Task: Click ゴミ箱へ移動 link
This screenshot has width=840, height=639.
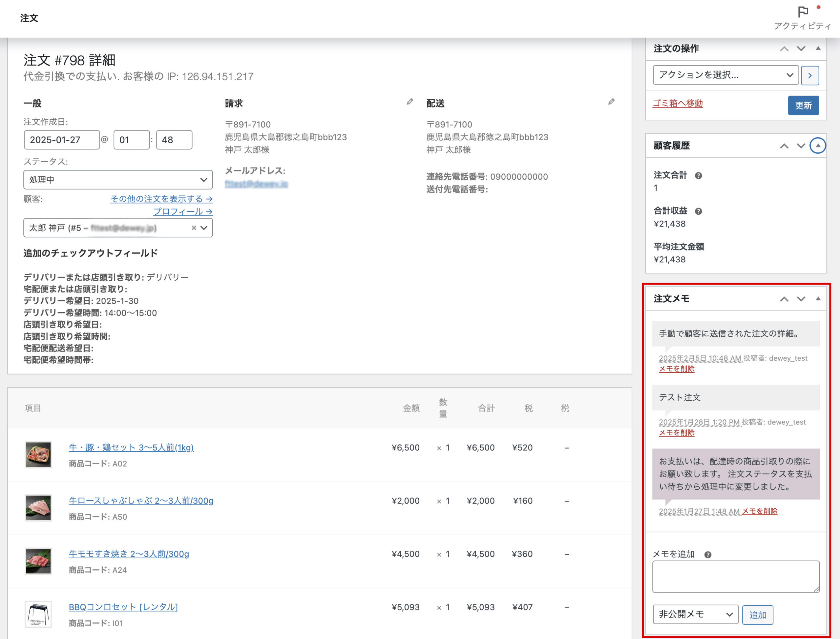Action: pos(678,104)
